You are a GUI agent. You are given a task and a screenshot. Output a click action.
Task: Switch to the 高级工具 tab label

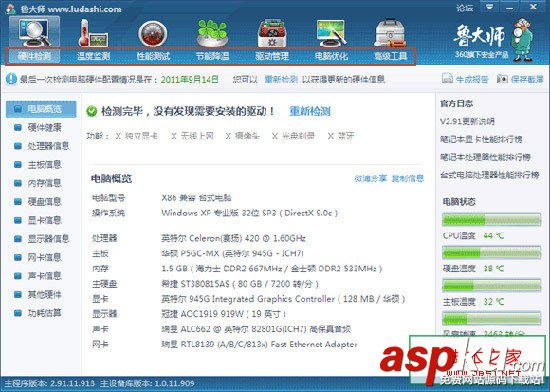390,56
